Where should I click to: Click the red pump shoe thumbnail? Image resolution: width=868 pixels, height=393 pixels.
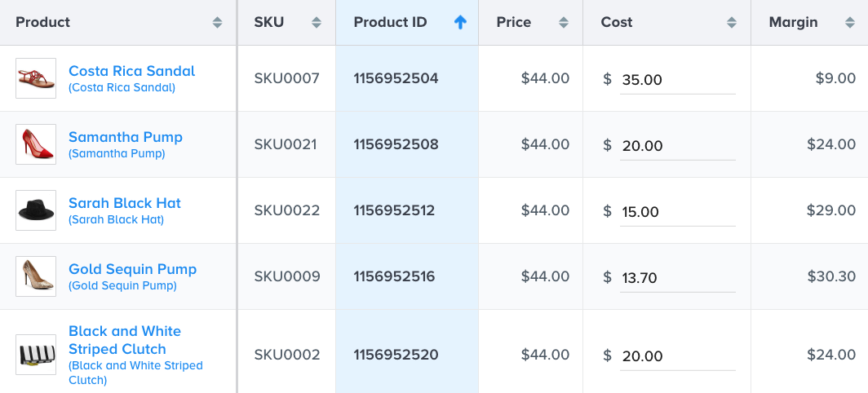[x=36, y=144]
